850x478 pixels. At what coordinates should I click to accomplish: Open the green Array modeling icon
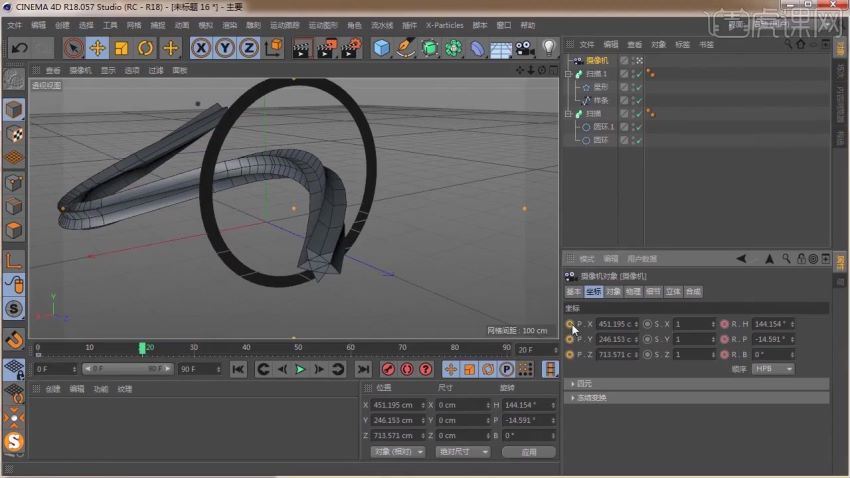[453, 48]
